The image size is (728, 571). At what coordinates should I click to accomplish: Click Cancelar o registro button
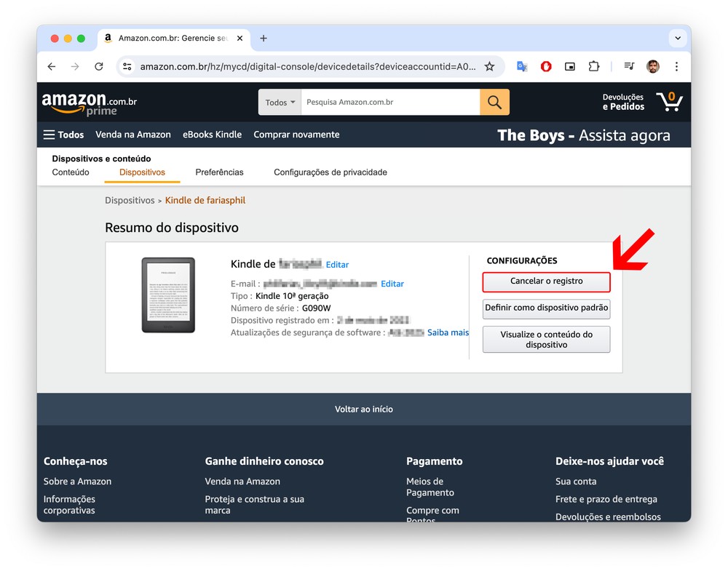click(x=546, y=281)
